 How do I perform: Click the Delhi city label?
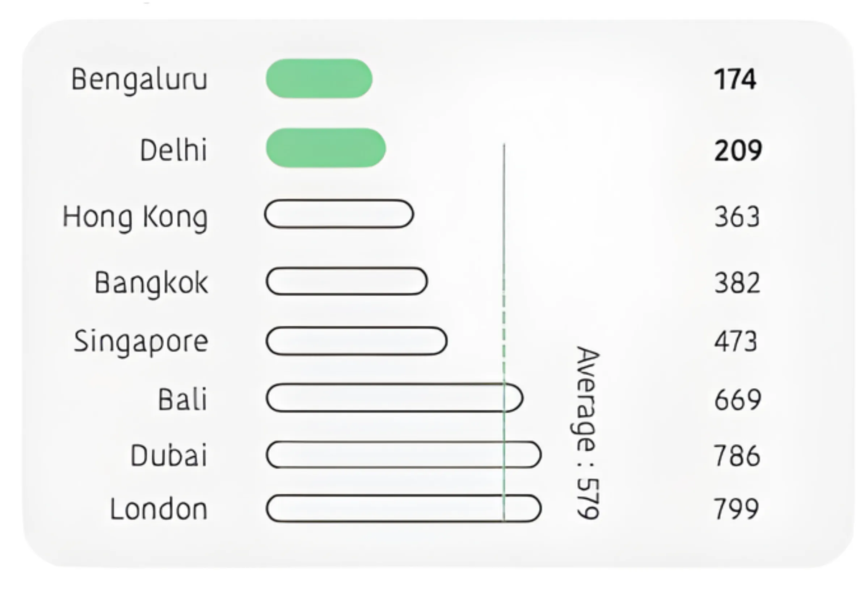pos(173,150)
